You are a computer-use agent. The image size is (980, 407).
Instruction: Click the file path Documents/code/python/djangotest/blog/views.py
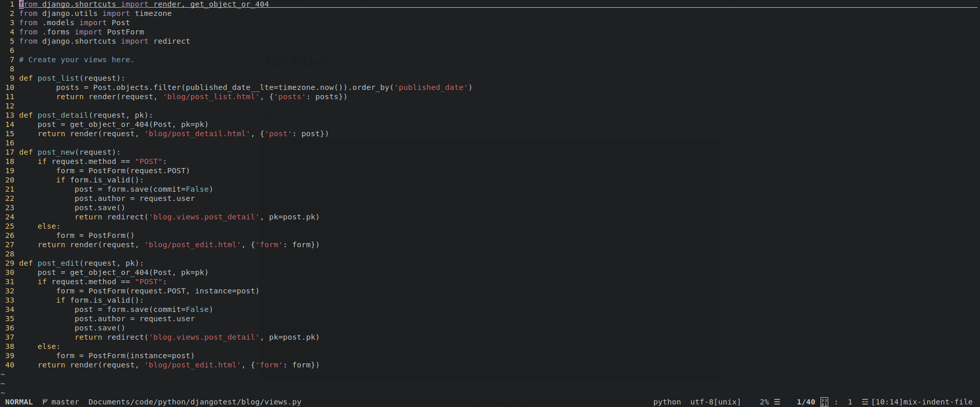(195, 402)
